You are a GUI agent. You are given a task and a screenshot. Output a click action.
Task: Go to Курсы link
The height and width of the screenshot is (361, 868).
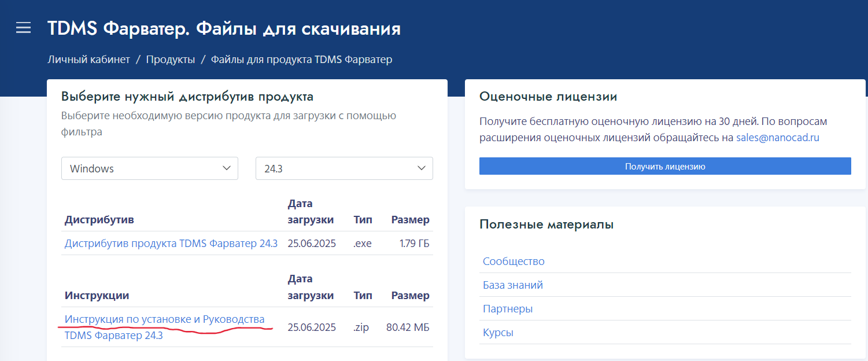498,333
